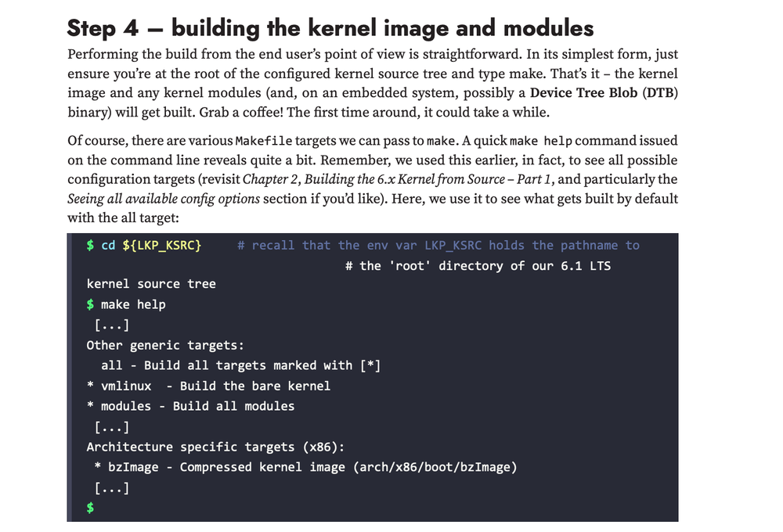The height and width of the screenshot is (532, 783).
Task: Click the "modules - Build all modules" line
Action: pyautogui.click(x=190, y=406)
